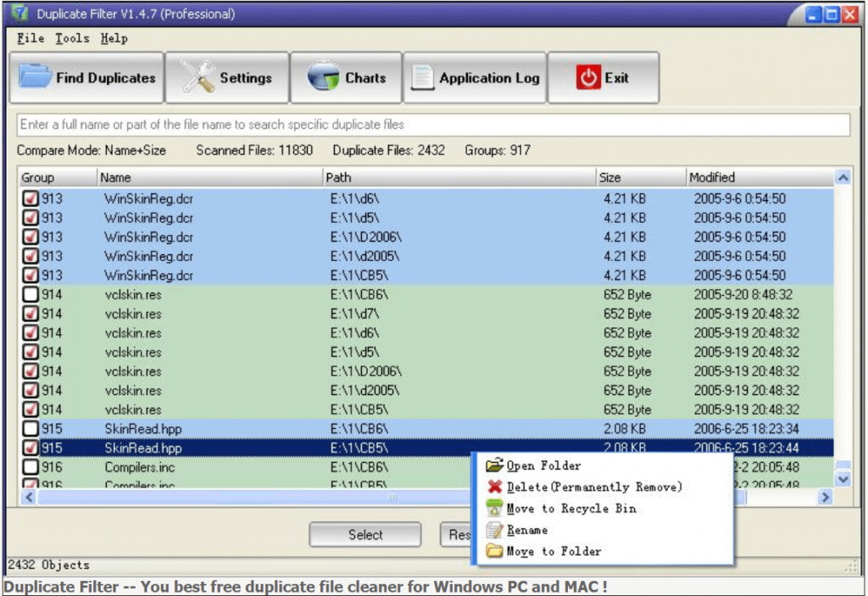868x596 pixels.
Task: Click the Select button
Action: click(364, 535)
